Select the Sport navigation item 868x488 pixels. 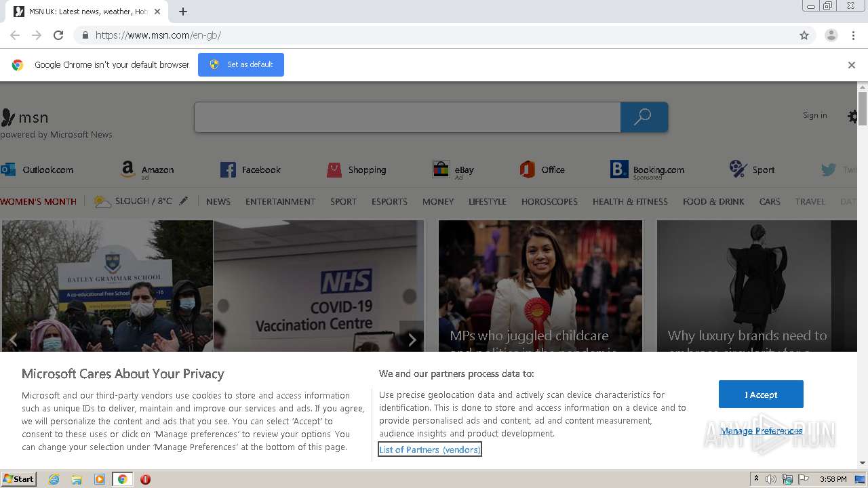(343, 201)
